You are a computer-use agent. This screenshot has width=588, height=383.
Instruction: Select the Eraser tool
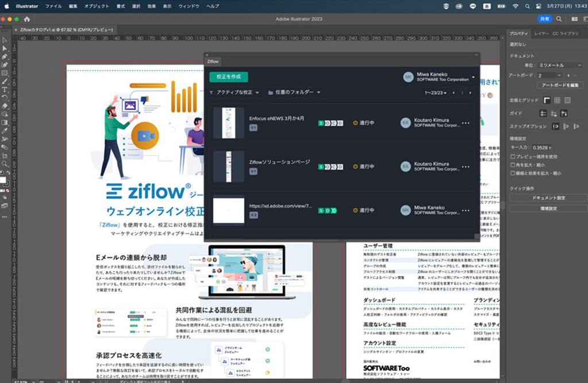click(x=5, y=106)
